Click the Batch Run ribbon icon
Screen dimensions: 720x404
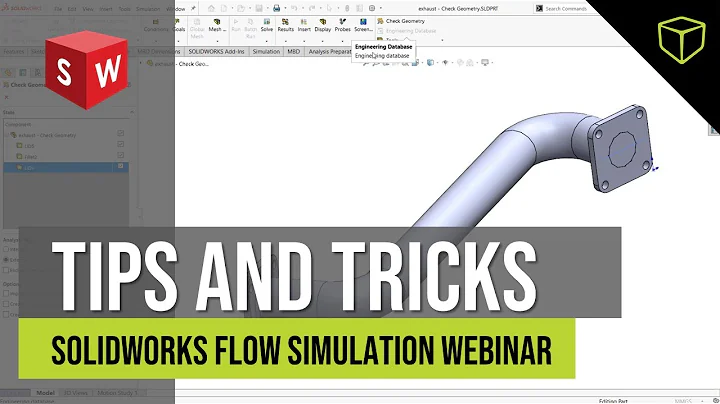coord(251,28)
